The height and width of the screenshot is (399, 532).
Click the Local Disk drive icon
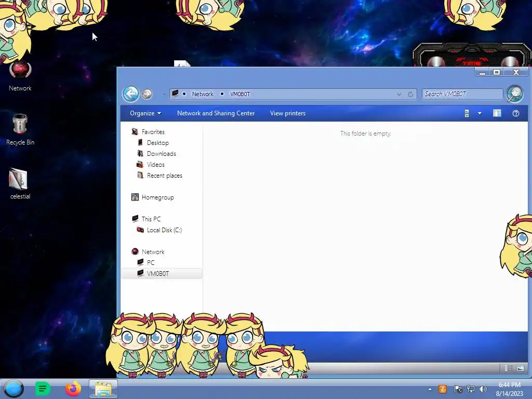pos(140,230)
